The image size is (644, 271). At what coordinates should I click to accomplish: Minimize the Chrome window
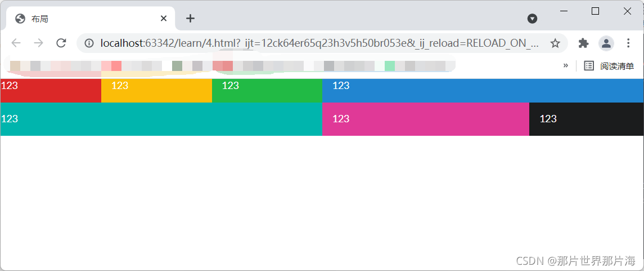[564, 11]
